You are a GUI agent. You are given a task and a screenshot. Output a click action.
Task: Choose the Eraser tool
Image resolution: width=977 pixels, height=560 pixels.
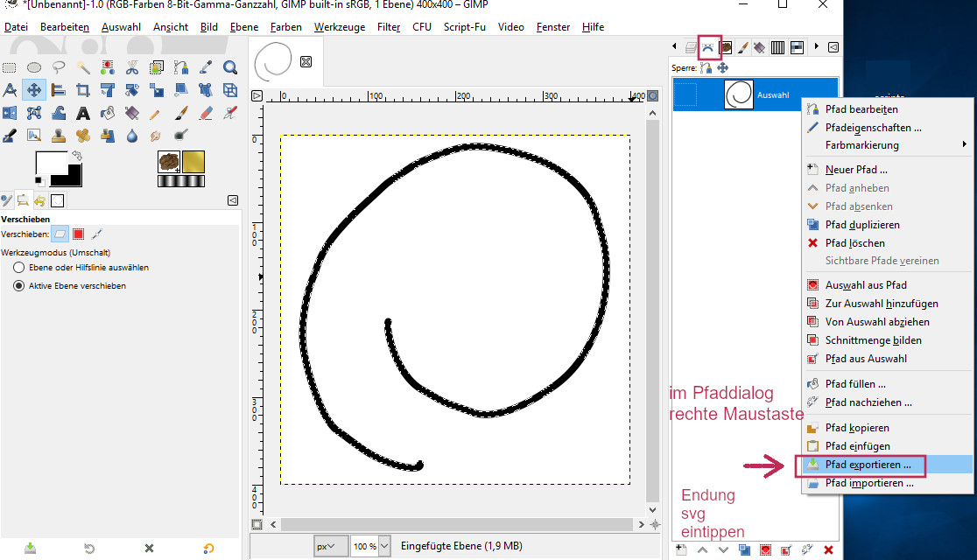206,113
